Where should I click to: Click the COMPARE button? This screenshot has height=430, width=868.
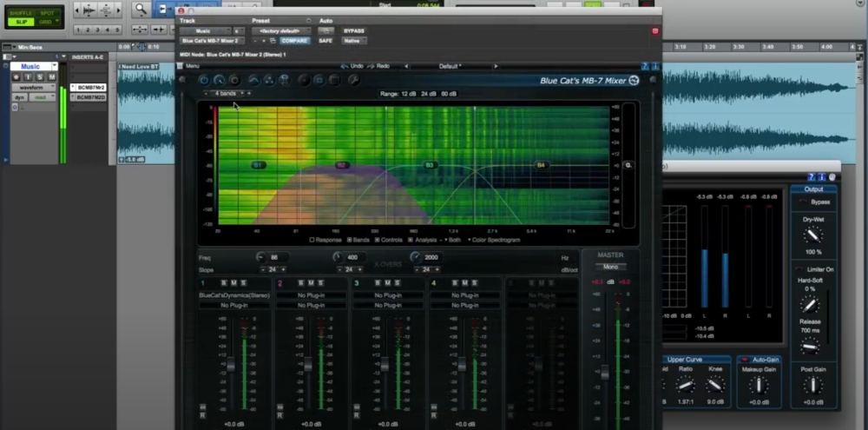tap(294, 41)
